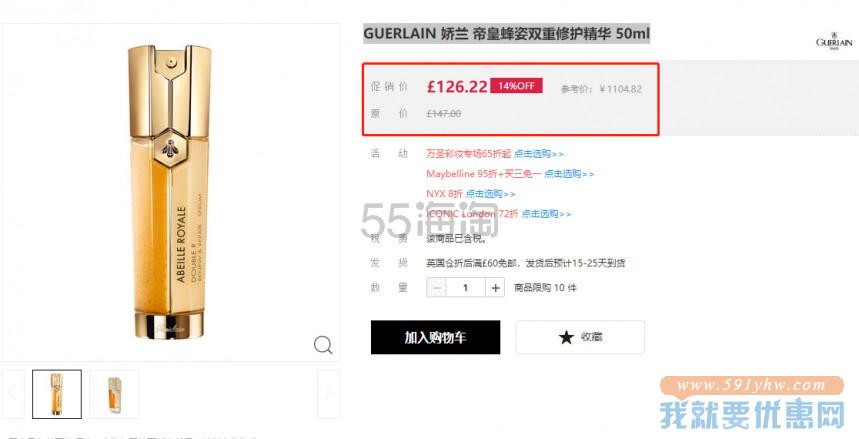The width and height of the screenshot is (859, 439).
Task: Click the right thumbnail carousel arrow
Action: 329,394
